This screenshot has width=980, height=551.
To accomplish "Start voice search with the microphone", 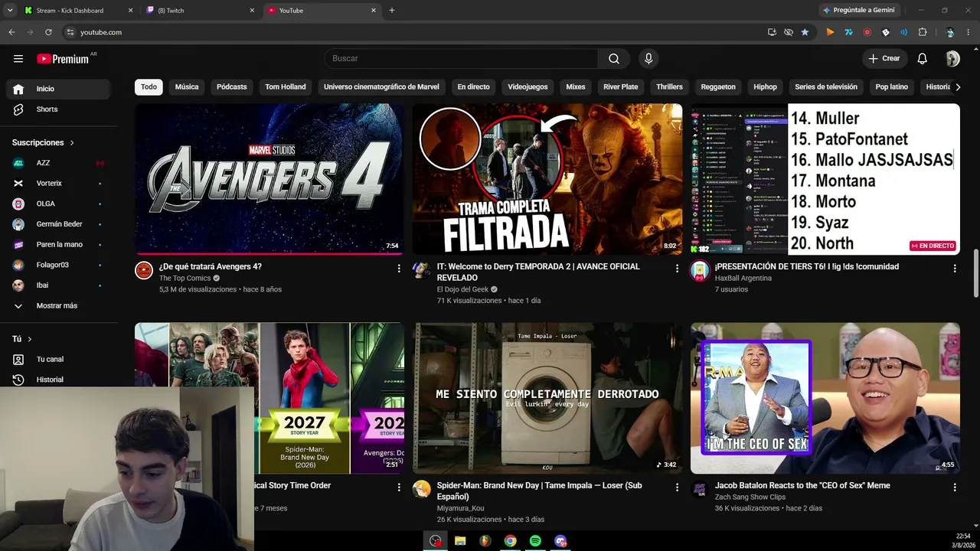I will point(648,59).
